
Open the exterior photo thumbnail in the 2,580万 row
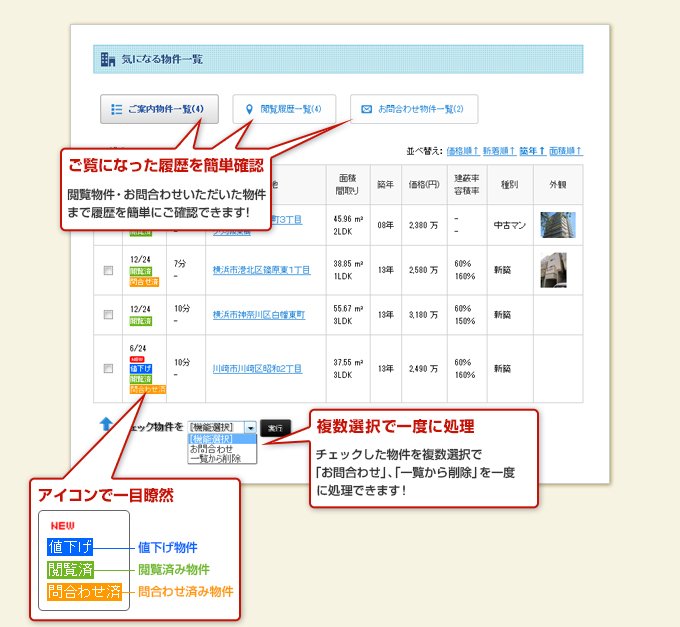(553, 271)
